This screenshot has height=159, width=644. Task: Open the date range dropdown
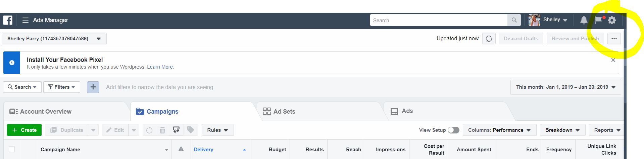pyautogui.click(x=565, y=87)
